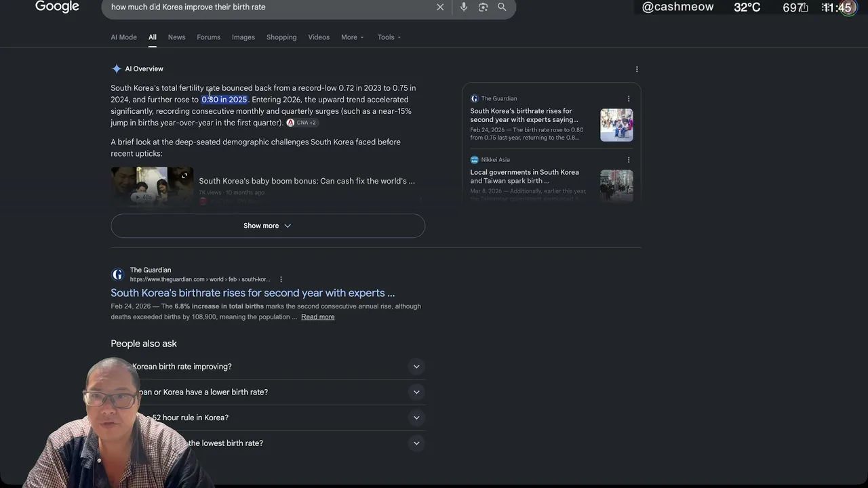The height and width of the screenshot is (488, 868).
Task: Click The Guardian favicon beside the search result
Action: 117,274
